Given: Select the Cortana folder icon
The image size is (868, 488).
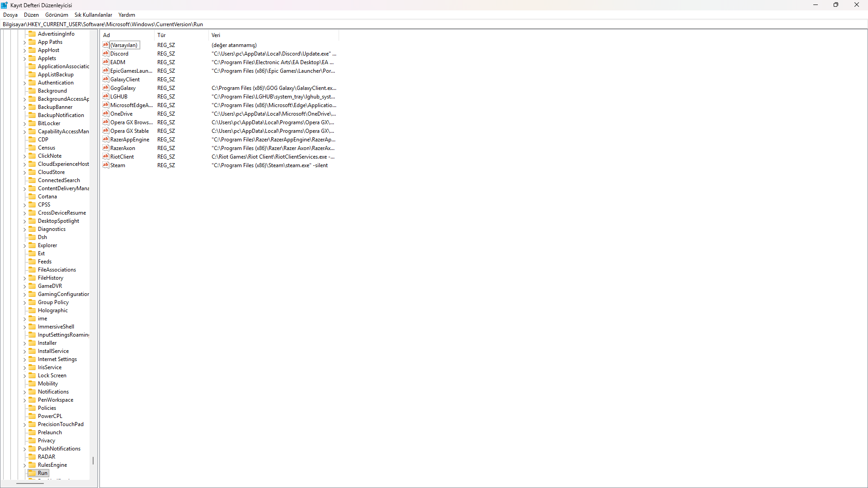Looking at the screenshot, I should (x=32, y=196).
